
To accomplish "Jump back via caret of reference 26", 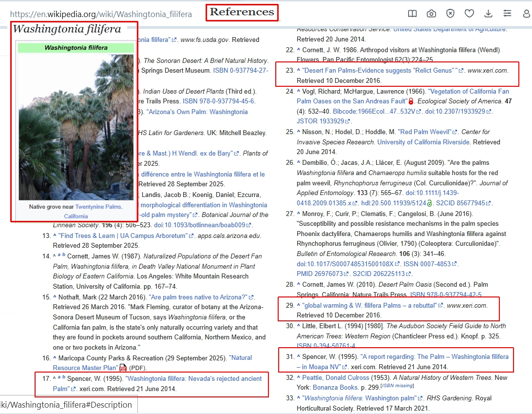I will [299, 162].
